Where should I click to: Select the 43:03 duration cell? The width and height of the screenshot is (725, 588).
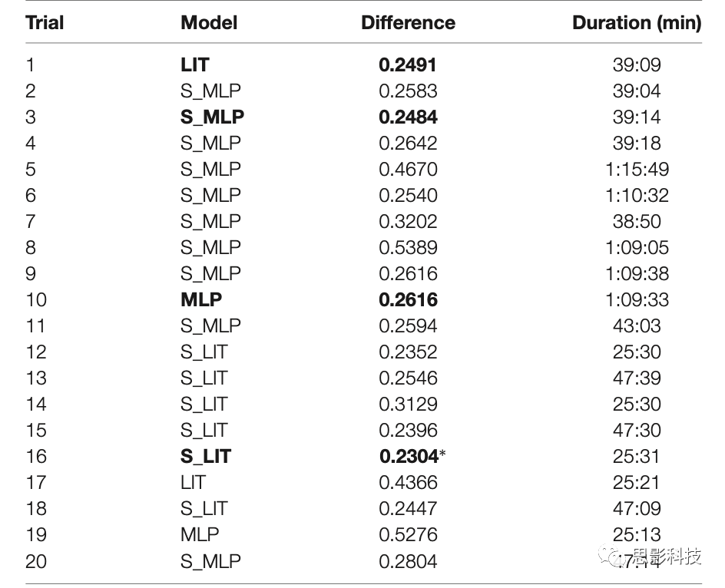(x=636, y=326)
